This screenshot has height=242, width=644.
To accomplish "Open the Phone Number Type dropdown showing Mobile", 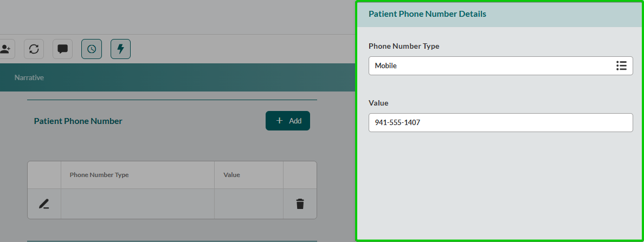I will pyautogui.click(x=488, y=66).
